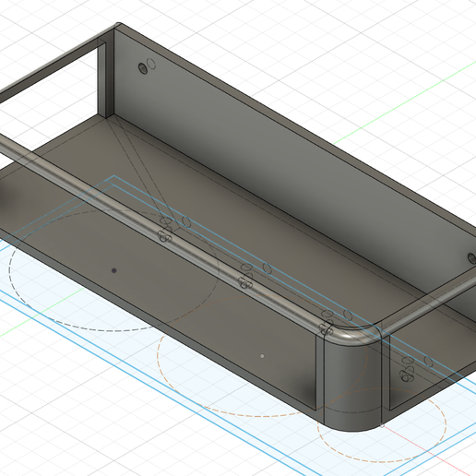Click the screw hole at back wall's right end

472,258
